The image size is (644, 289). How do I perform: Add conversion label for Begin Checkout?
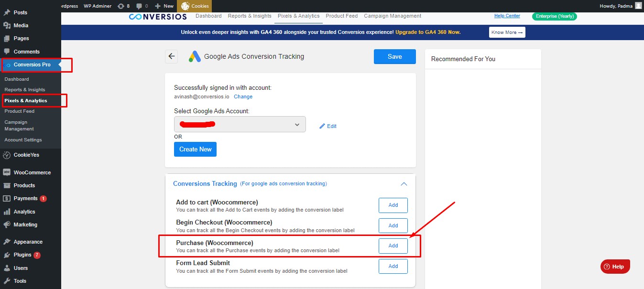(393, 225)
